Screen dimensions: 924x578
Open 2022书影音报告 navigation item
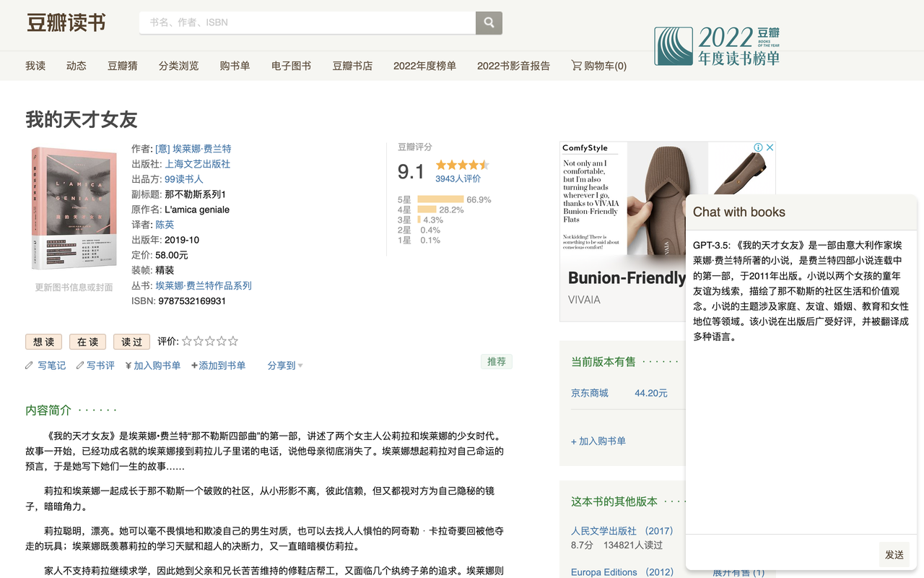point(513,66)
